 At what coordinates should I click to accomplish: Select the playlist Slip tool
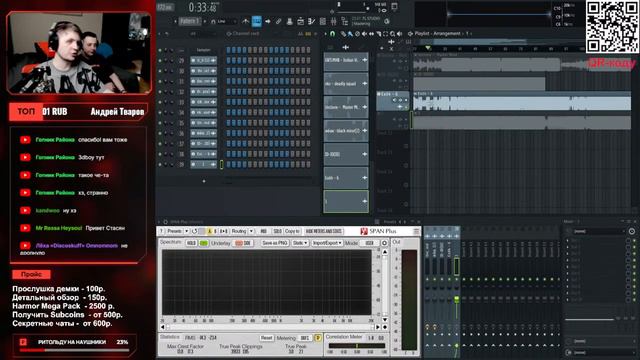(x=371, y=33)
